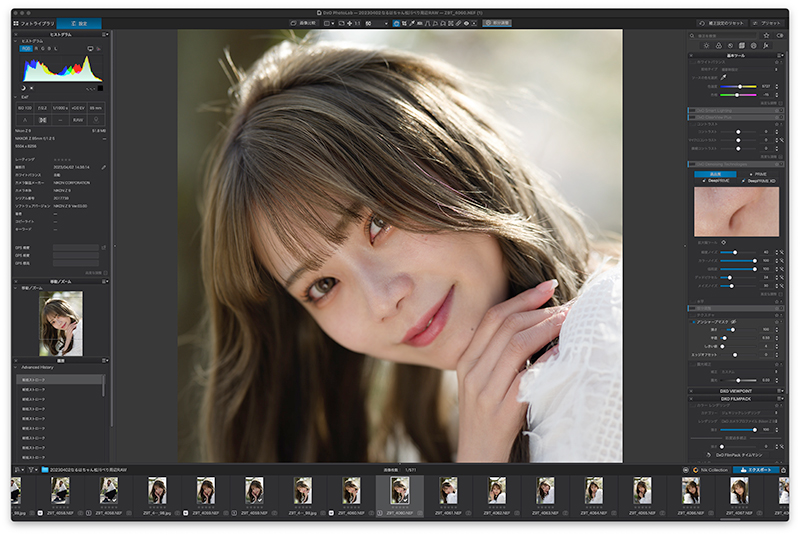Viewport: 800px width, 535px height.
Task: Switch to the Customize tab
Action: 79,23
